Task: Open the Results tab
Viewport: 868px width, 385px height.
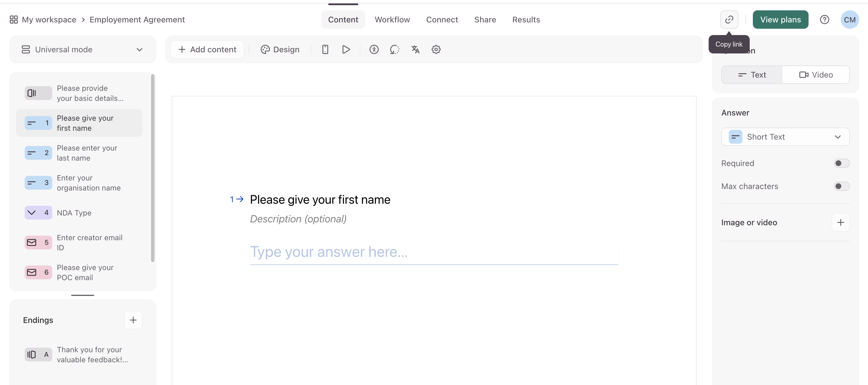Action: 526,20
